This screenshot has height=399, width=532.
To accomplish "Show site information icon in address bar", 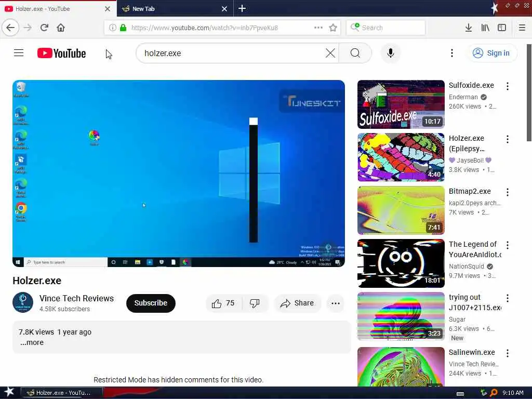I will pyautogui.click(x=112, y=28).
